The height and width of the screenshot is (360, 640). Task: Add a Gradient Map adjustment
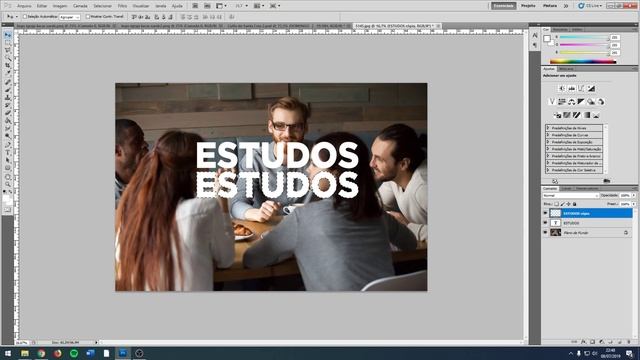[587, 115]
